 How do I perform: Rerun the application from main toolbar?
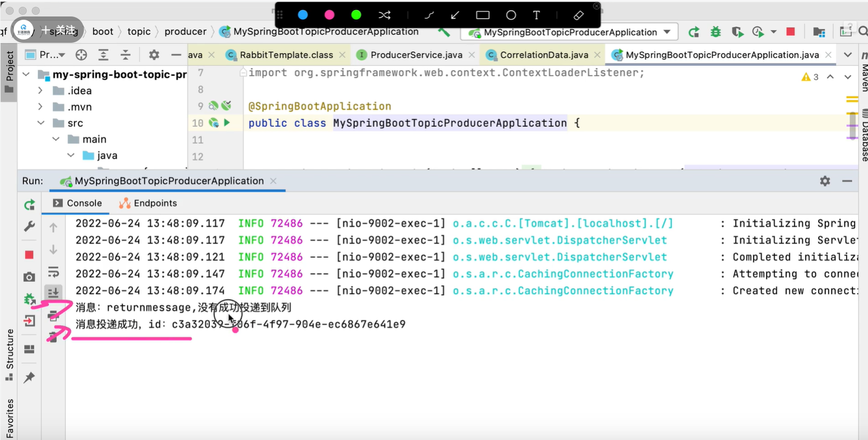click(x=694, y=32)
